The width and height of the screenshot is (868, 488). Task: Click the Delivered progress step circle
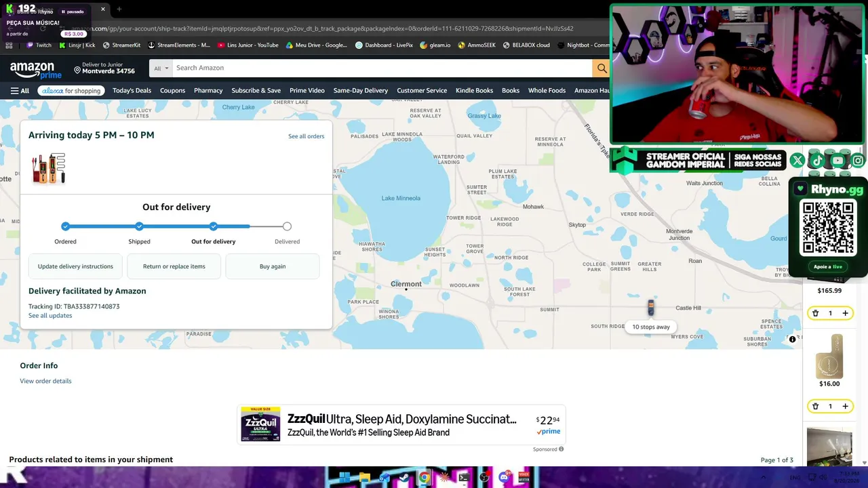[x=287, y=226]
